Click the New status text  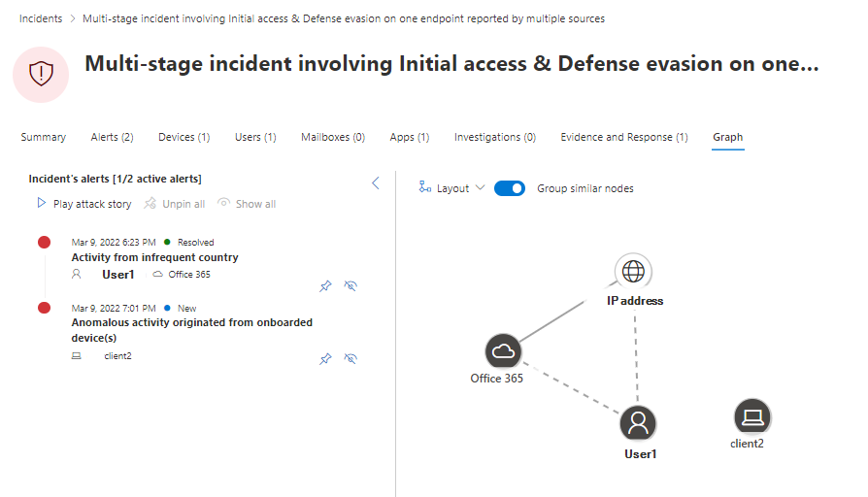click(x=186, y=309)
